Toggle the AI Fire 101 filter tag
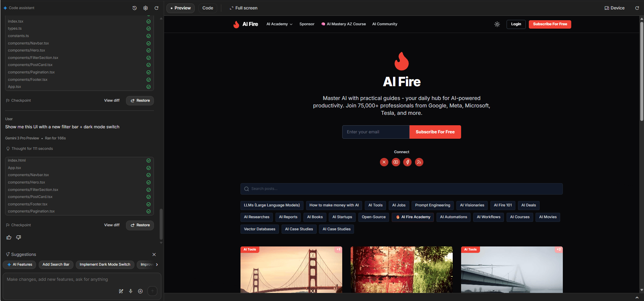The height and width of the screenshot is (301, 644). tap(503, 205)
